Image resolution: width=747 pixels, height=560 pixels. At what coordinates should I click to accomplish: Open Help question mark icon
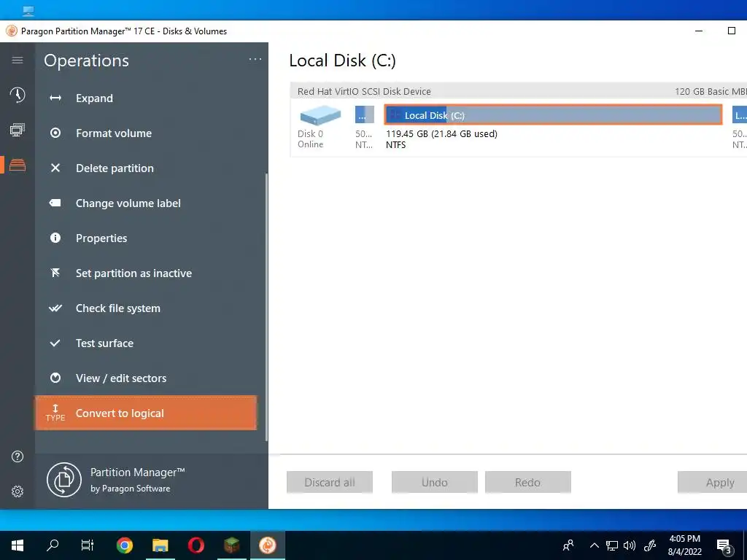[x=18, y=456]
